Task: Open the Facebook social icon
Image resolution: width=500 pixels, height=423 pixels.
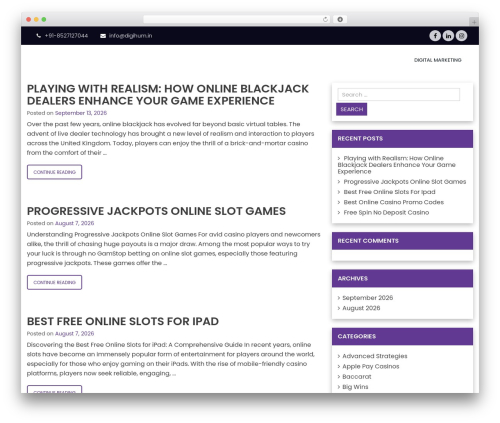Action: [x=435, y=36]
